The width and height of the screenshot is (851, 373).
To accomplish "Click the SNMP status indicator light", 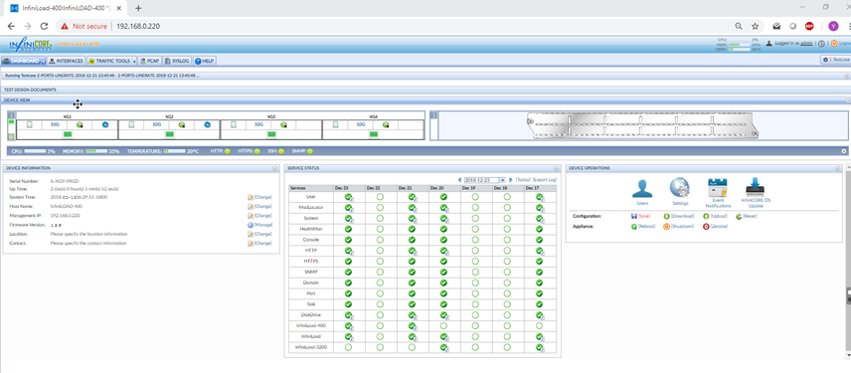I will [x=310, y=151].
